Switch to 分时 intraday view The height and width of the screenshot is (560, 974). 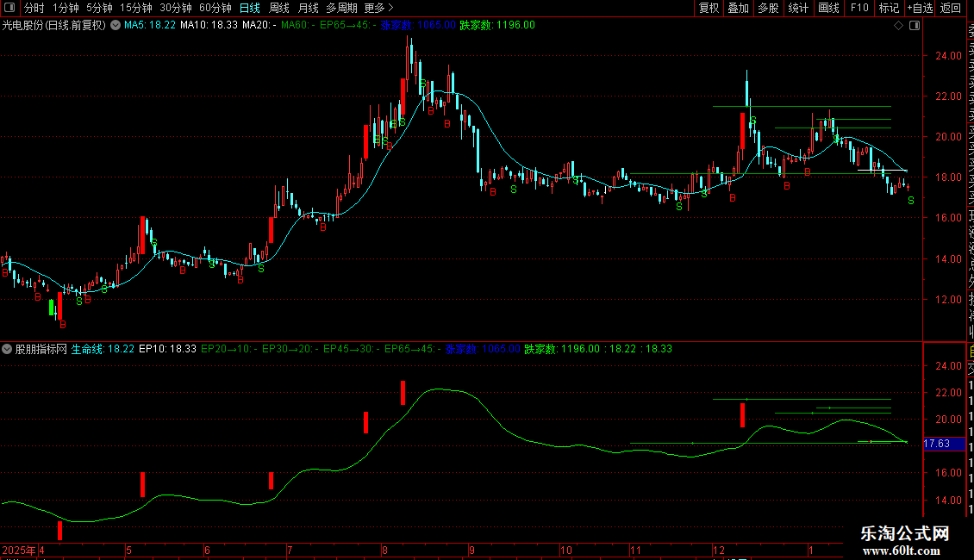[x=34, y=8]
